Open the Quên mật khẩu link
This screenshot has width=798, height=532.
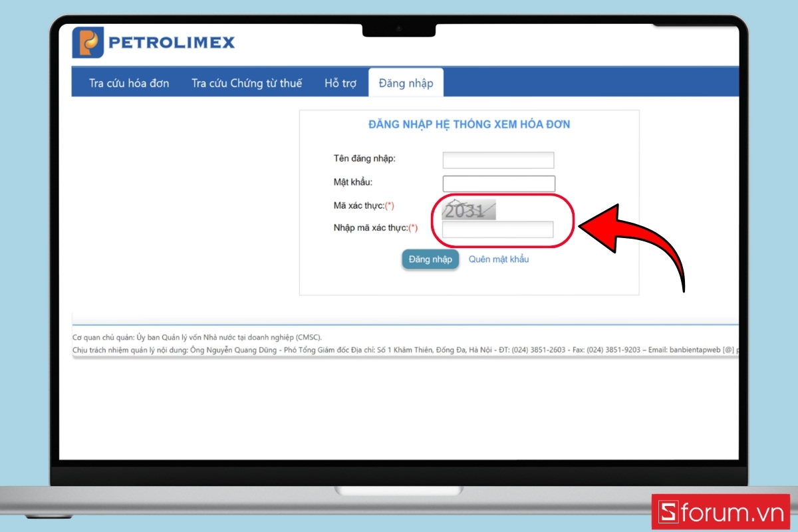pyautogui.click(x=499, y=259)
